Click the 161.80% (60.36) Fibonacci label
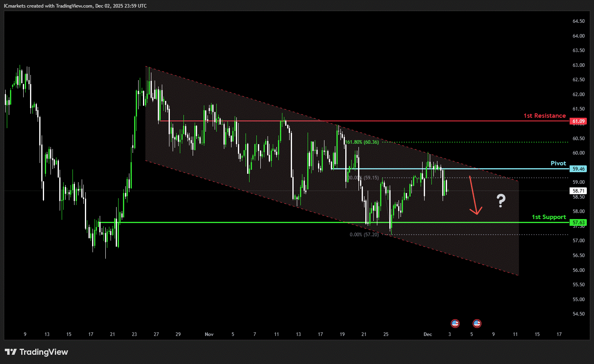This screenshot has height=364, width=594. click(x=362, y=142)
